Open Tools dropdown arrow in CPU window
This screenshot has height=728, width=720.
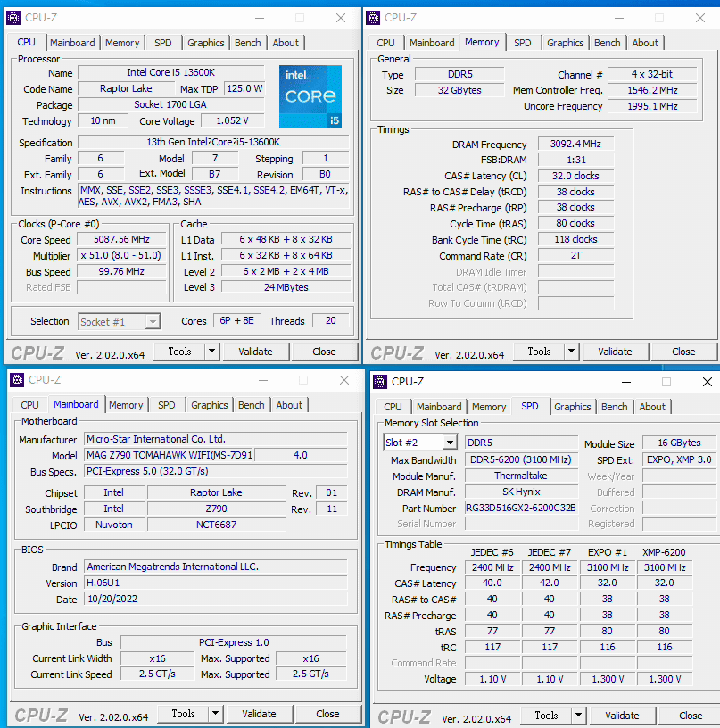211,352
